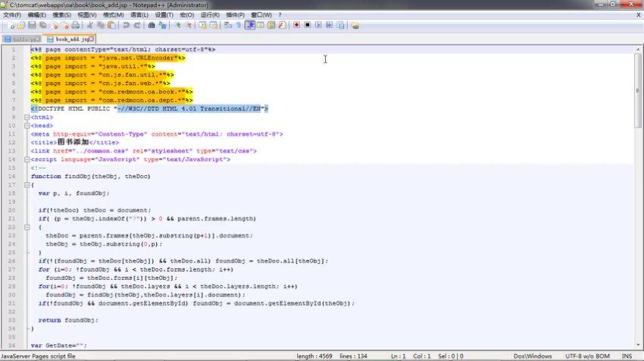Open Find with the binoculars icon
644x361 pixels.
tap(152, 25)
